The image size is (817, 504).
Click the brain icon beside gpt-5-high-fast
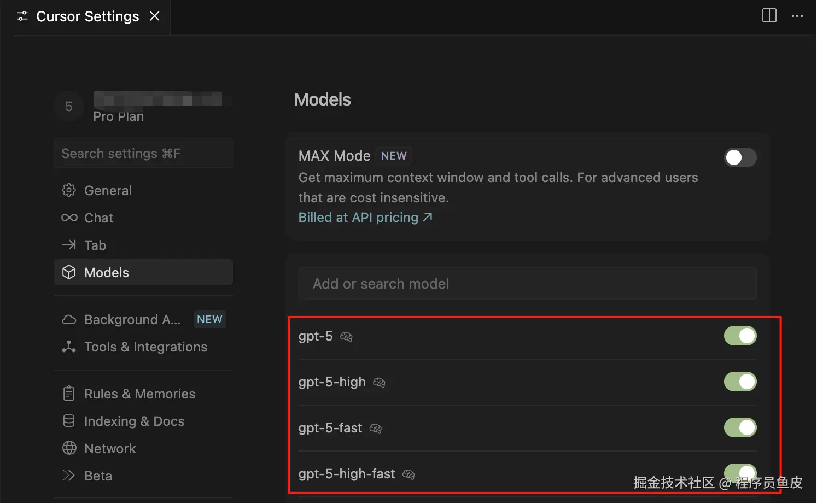(408, 474)
